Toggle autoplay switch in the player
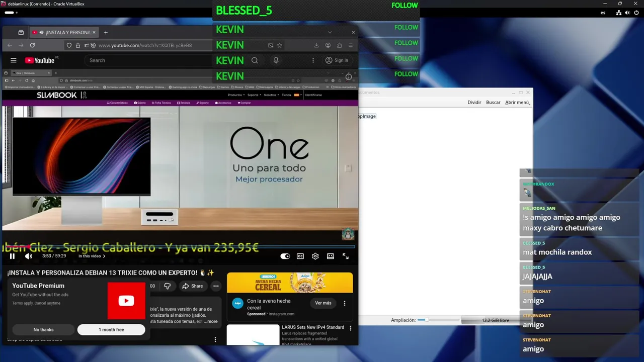Image resolution: width=644 pixels, height=362 pixels. point(285,256)
